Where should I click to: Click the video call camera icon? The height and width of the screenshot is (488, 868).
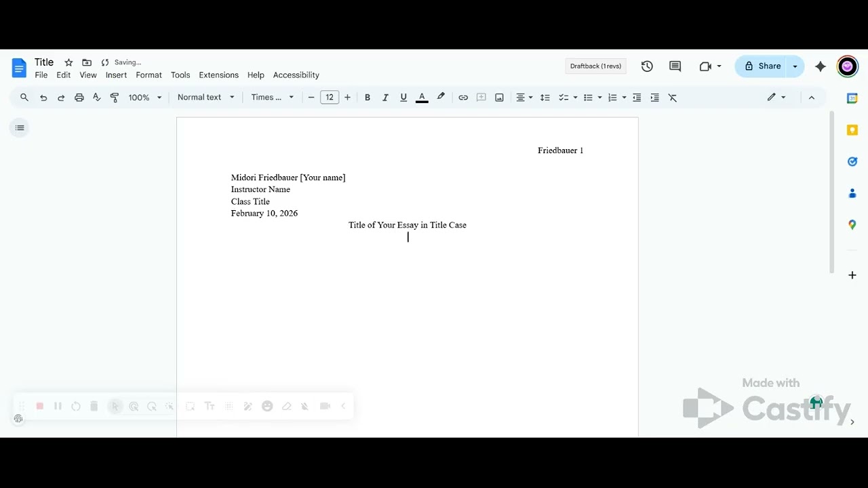705,66
